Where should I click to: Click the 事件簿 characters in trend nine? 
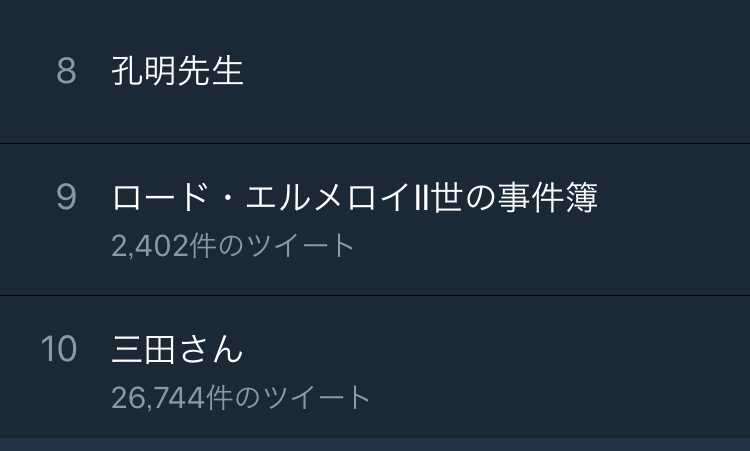tap(548, 197)
